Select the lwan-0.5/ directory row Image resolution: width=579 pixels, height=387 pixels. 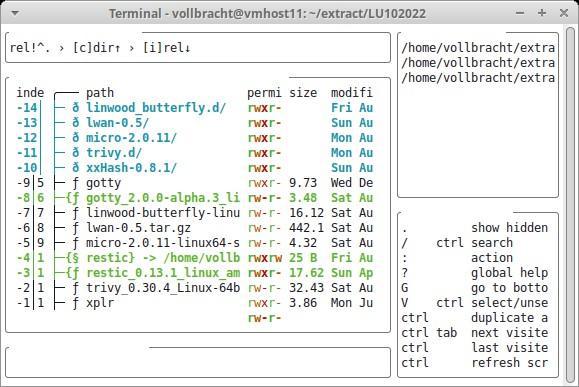(x=195, y=123)
